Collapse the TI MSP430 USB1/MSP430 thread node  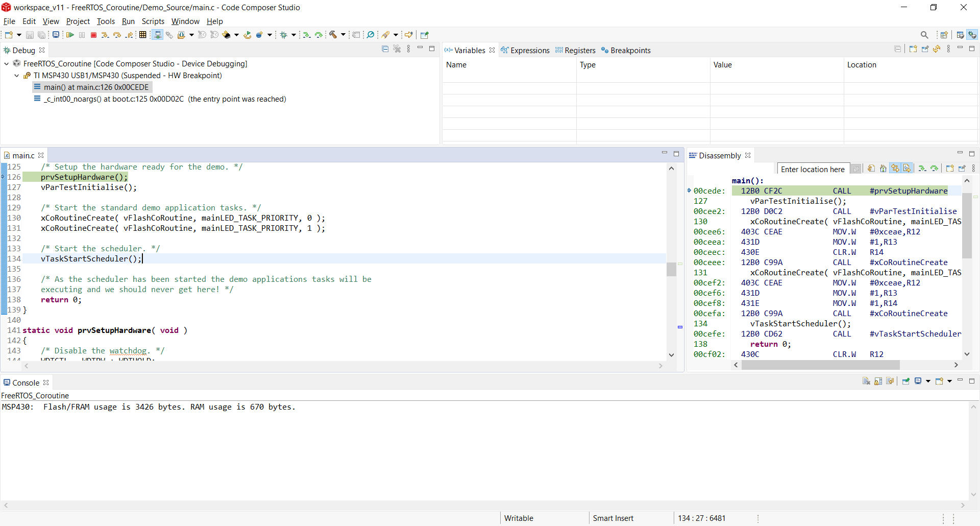point(17,76)
